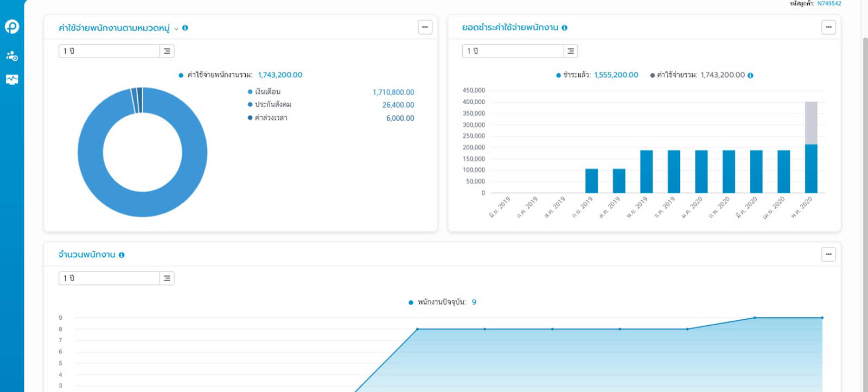Click info icon next to ค่าใช้จ่ายรวม 1,743,200.00
868x392 pixels.
click(750, 75)
